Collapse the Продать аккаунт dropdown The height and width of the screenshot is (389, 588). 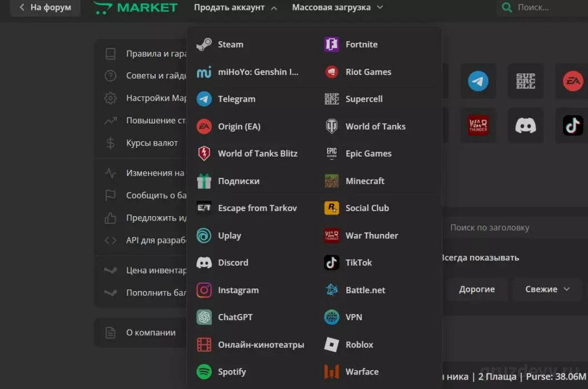tap(235, 7)
